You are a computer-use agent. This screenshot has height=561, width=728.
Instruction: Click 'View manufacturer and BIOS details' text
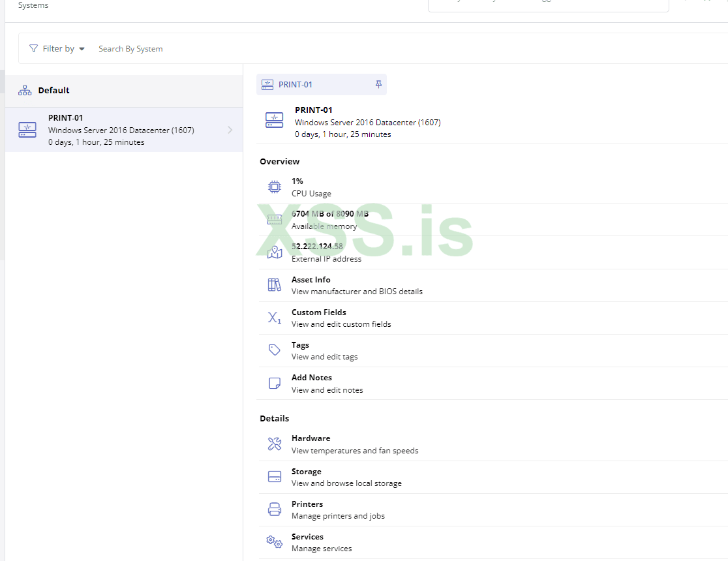click(357, 291)
